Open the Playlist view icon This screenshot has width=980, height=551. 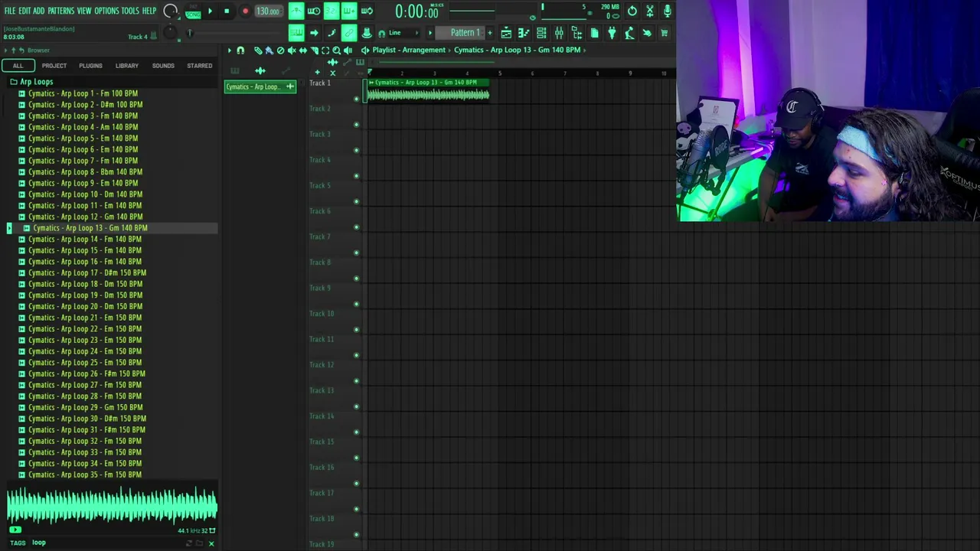[506, 33]
